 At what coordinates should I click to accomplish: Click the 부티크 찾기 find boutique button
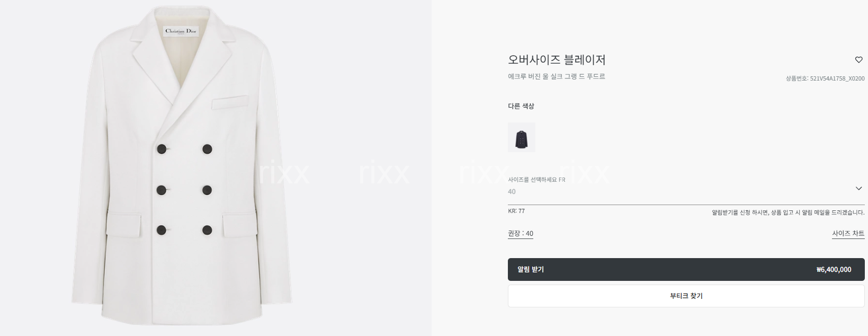686,296
